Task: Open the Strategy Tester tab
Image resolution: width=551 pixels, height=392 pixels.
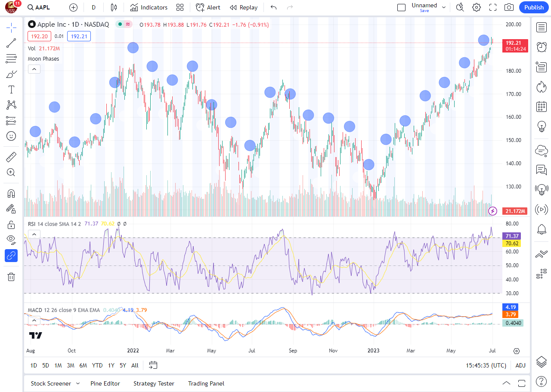Action: [154, 383]
